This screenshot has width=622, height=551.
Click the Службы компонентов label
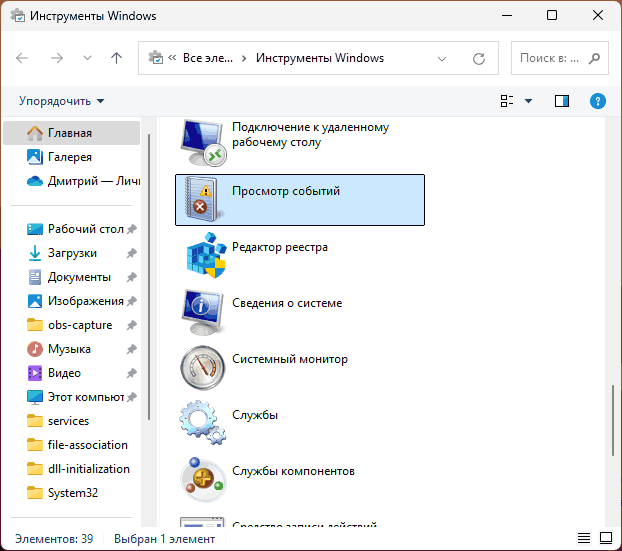[293, 471]
